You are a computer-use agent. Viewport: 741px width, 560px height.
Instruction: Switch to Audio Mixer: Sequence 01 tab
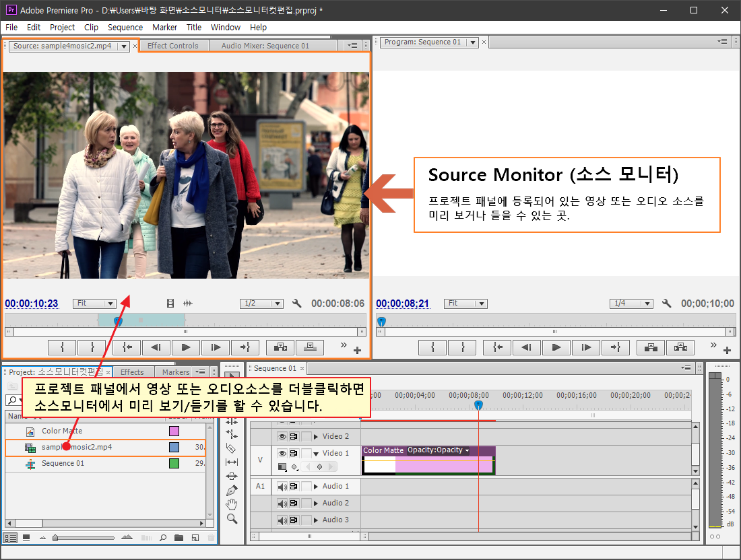coord(265,46)
